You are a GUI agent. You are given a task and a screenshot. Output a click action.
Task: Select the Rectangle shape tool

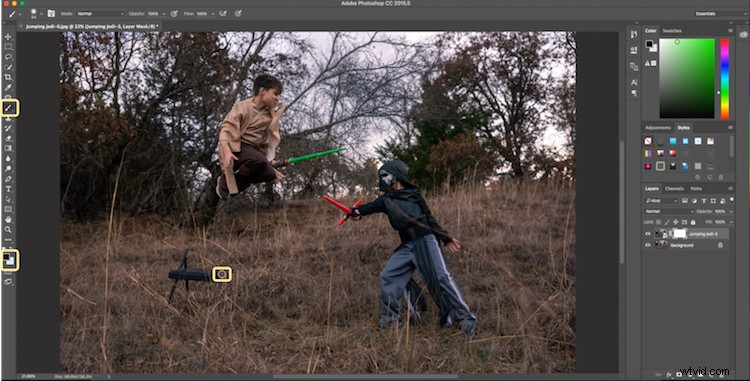[8, 209]
